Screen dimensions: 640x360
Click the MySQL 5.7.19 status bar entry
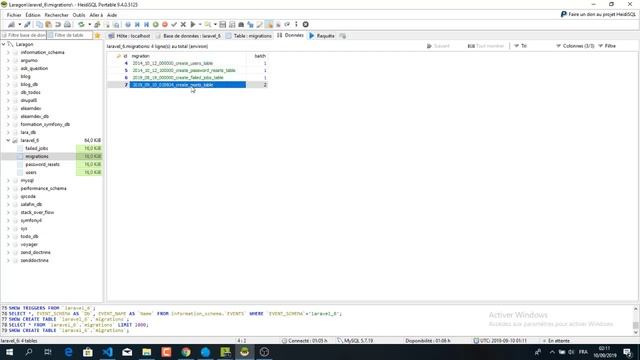(355, 340)
